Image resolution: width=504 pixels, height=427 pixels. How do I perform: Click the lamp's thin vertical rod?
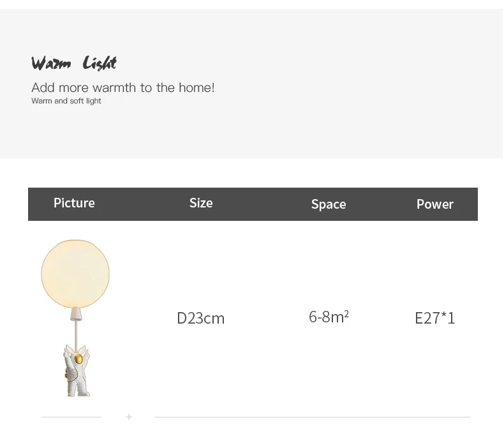(75, 332)
